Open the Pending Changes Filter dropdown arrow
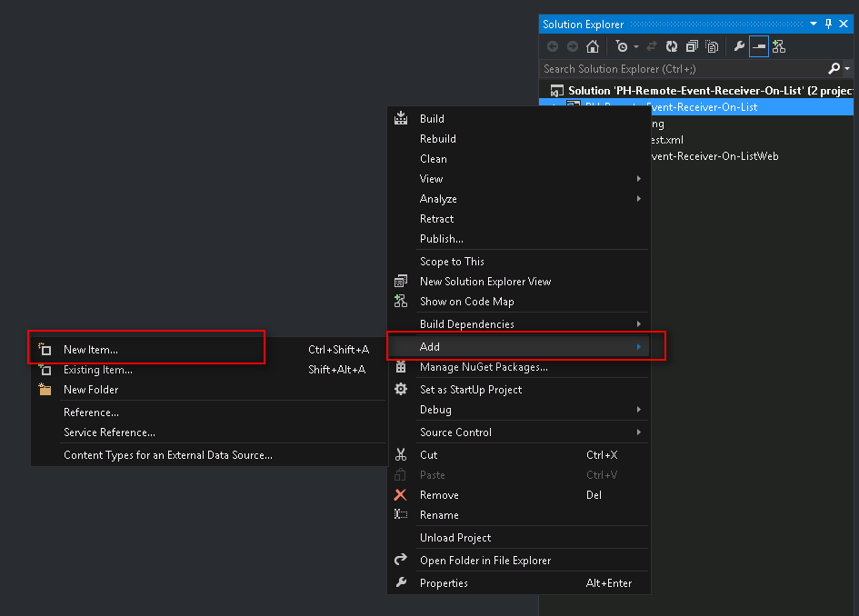 (636, 46)
